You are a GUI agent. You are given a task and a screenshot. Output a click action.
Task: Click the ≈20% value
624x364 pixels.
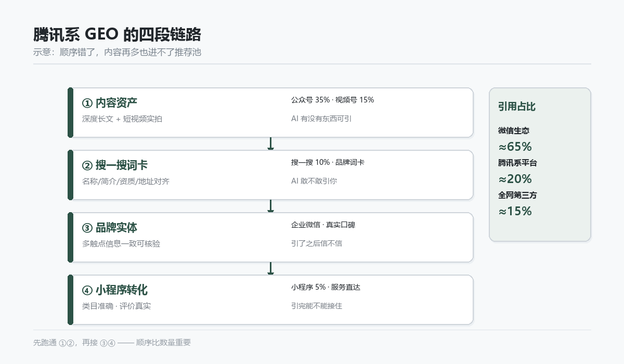coord(515,179)
